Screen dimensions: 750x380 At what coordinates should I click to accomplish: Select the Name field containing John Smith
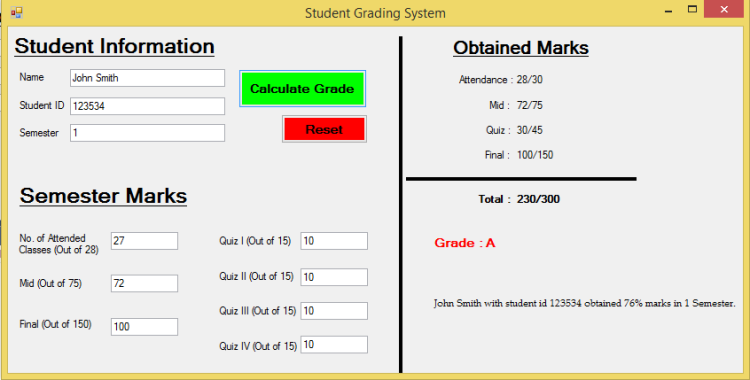(147, 78)
